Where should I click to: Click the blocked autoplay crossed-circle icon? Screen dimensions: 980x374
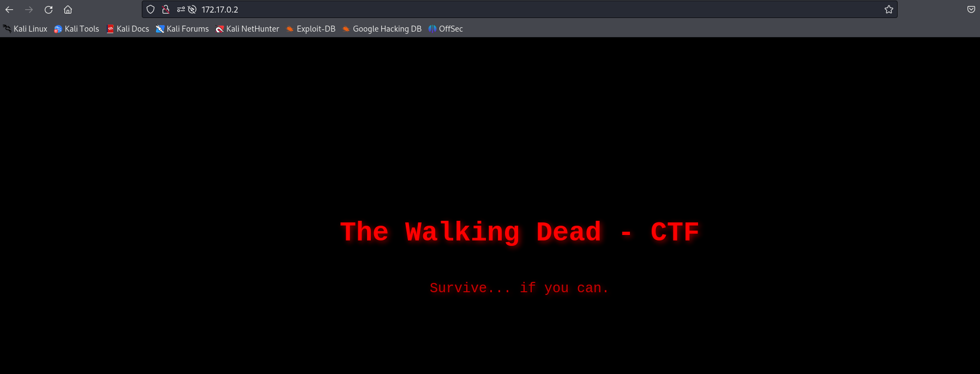pyautogui.click(x=192, y=9)
